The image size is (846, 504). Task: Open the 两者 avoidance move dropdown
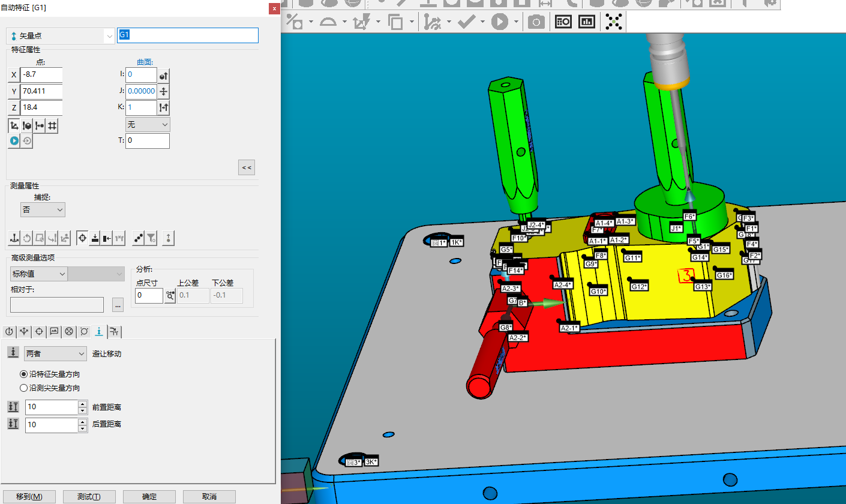pos(56,353)
